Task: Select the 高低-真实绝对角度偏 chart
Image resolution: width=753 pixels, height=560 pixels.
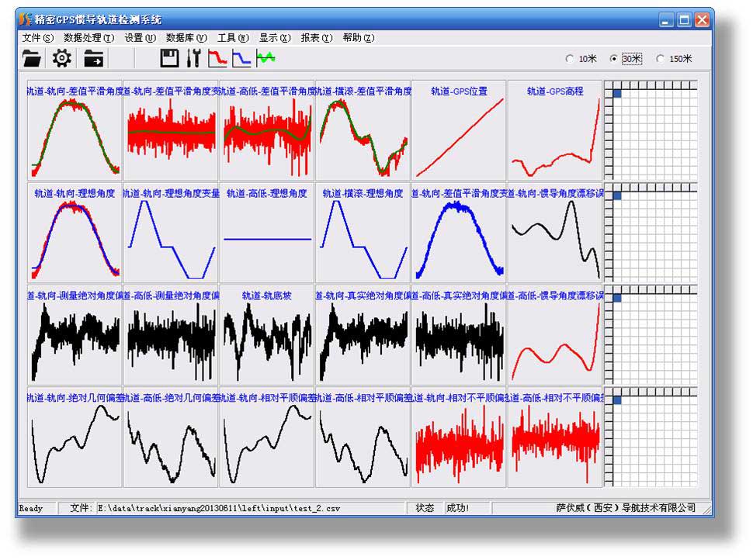Action: (459, 335)
